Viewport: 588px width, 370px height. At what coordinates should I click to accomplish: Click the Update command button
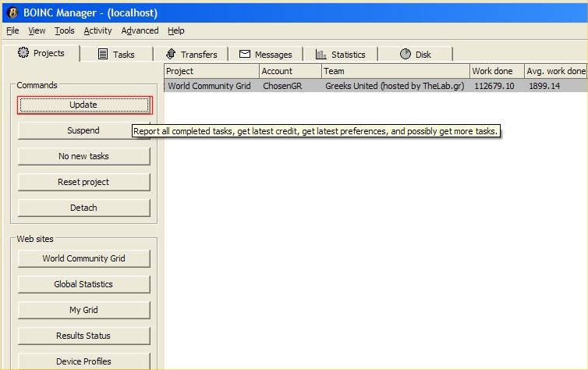(x=84, y=105)
